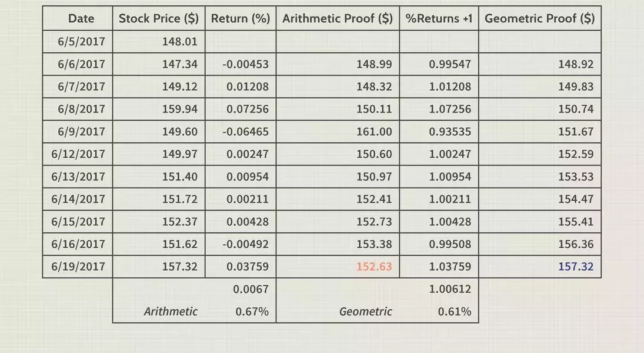The image size is (644, 353).
Task: Click the 6/12/2017 date cell
Action: tap(78, 154)
